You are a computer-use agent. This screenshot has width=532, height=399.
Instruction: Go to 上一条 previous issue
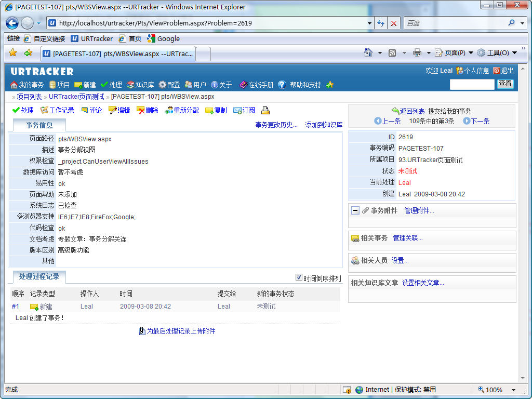pos(388,121)
